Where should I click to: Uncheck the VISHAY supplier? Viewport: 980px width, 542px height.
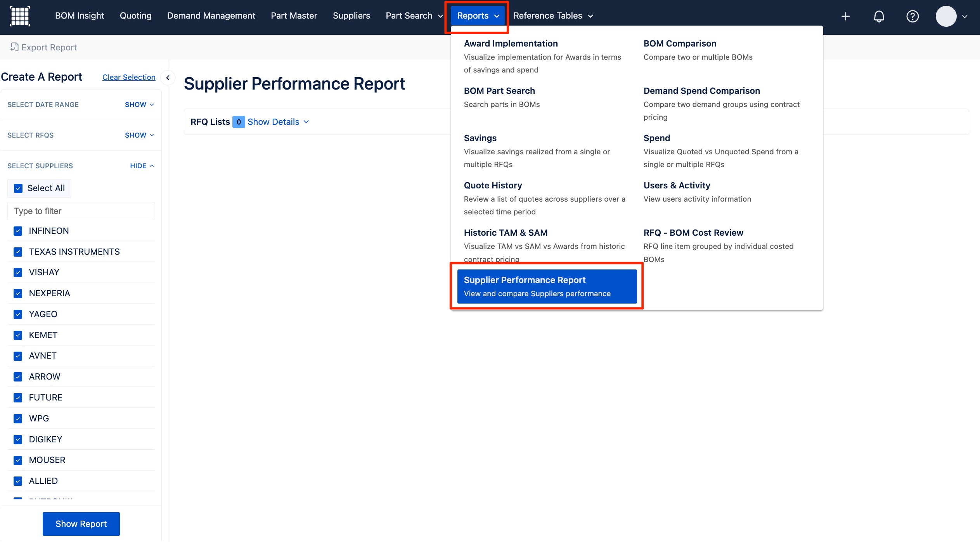18,273
